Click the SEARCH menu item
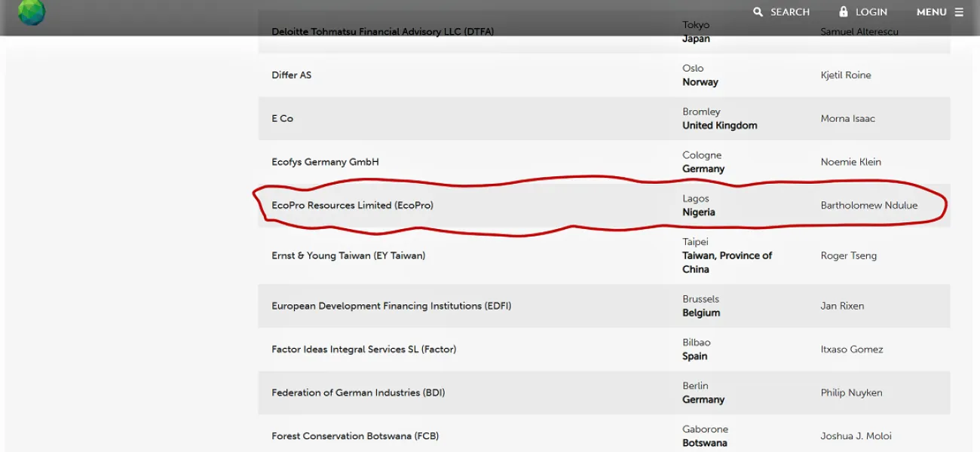 (789, 11)
